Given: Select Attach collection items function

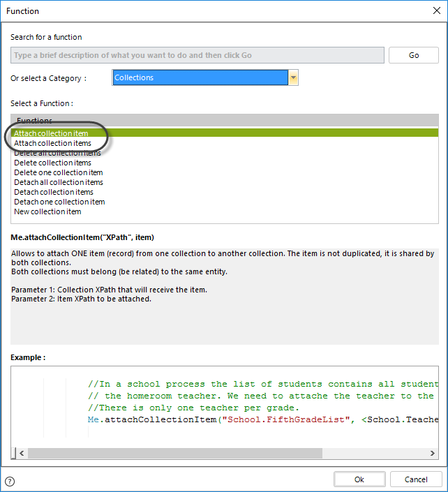Looking at the screenshot, I should coord(52,143).
